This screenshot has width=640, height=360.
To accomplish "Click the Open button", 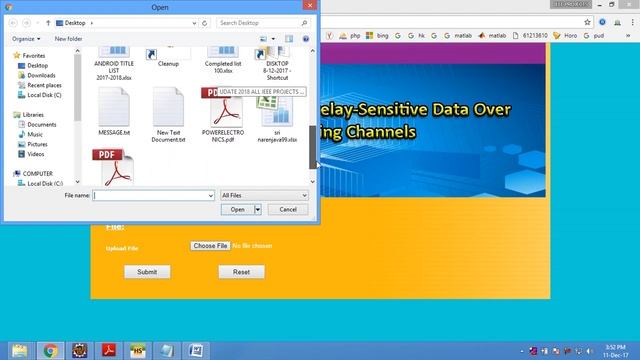I will coord(238,209).
